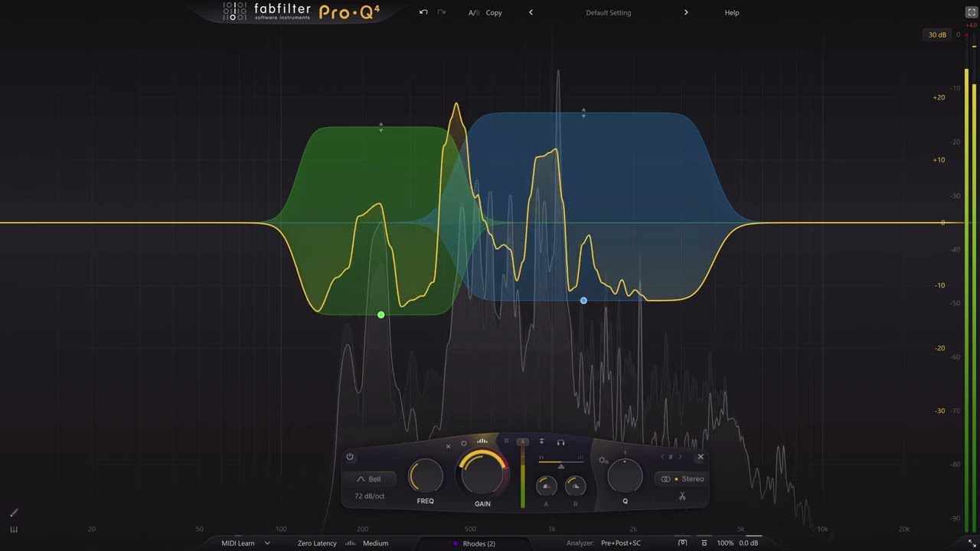Screen dimensions: 980x551
Task: Toggle the auto threshold A button
Action: point(523,442)
